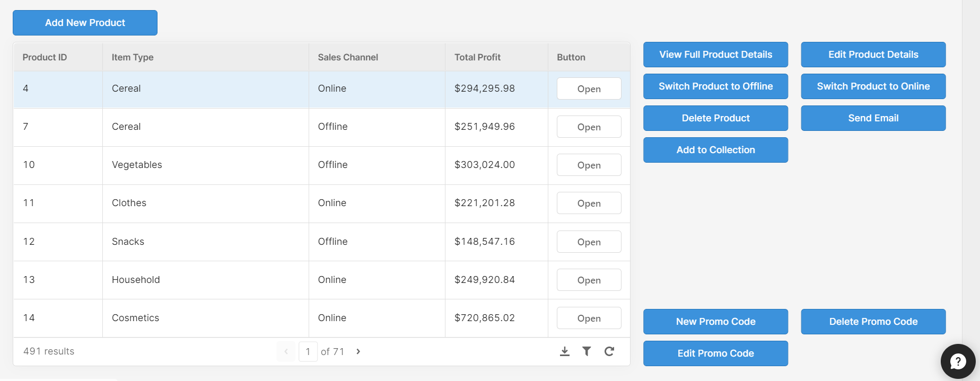Click Delete Promo Code button

point(873,322)
